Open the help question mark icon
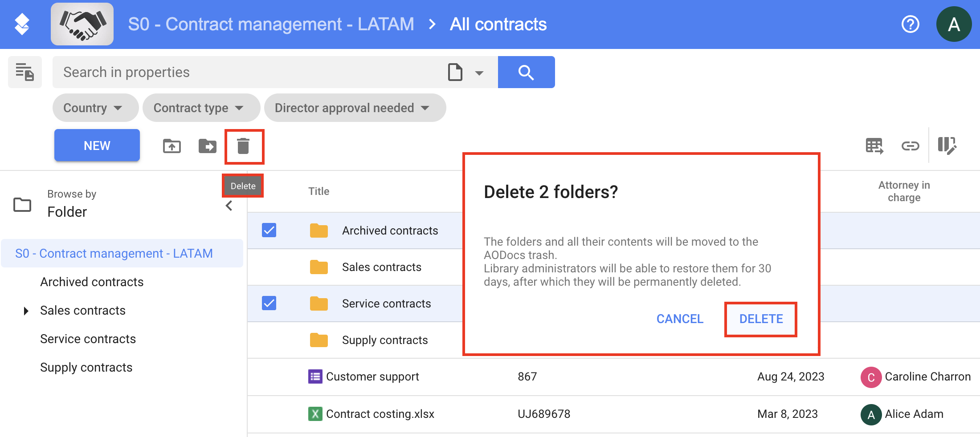This screenshot has height=437, width=980. (910, 24)
